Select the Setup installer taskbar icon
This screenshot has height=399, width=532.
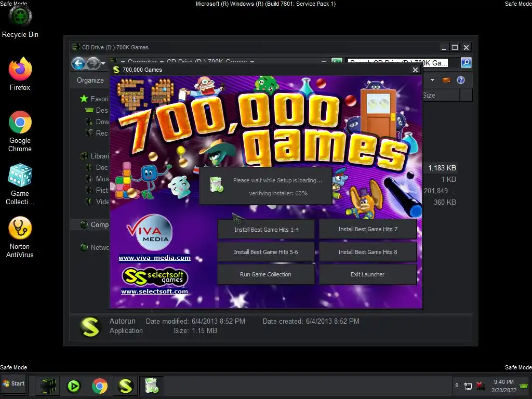151,386
